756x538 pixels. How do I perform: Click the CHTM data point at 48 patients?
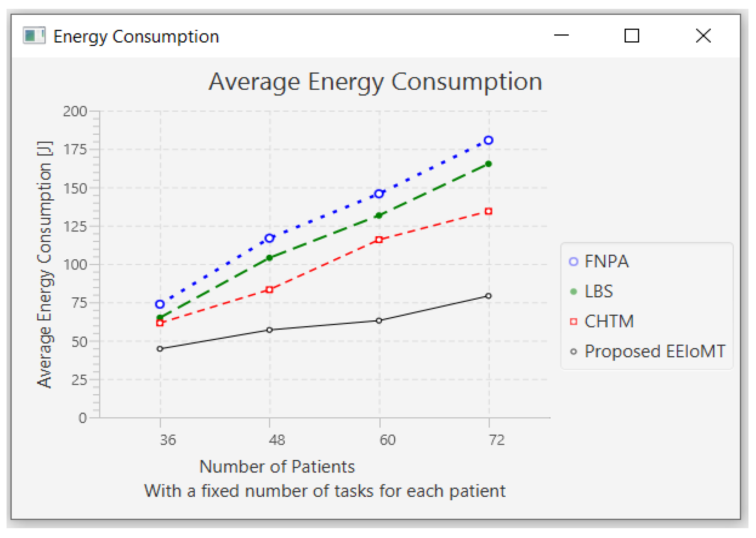click(x=270, y=290)
